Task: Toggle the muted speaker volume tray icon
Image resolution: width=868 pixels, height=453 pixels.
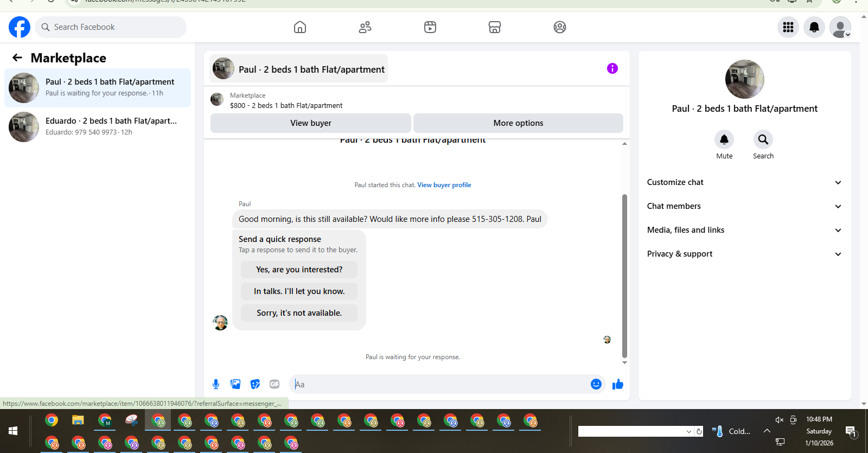Action: [780, 419]
